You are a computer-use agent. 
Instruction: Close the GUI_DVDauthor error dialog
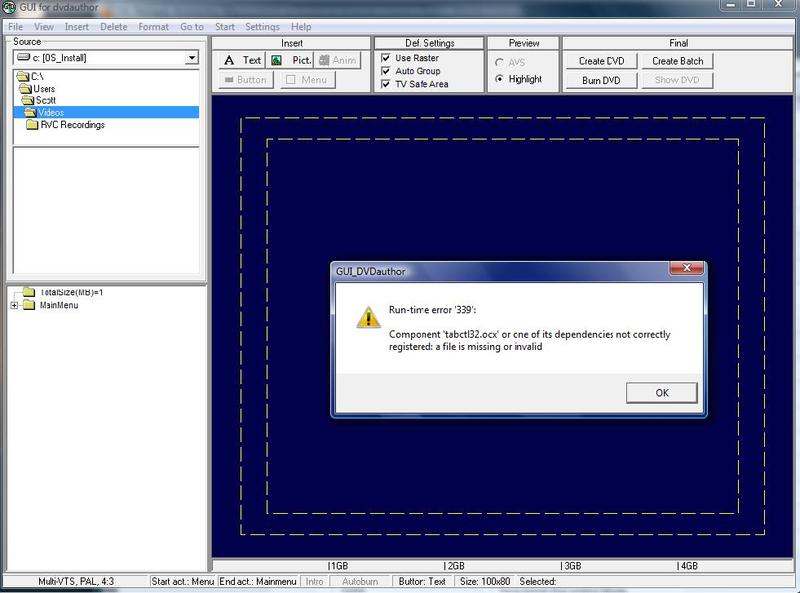(x=686, y=267)
